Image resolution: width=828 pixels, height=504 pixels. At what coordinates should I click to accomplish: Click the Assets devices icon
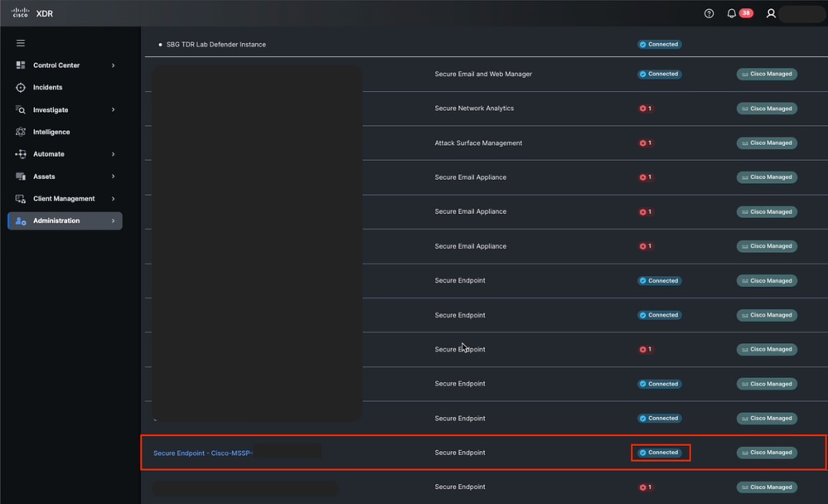click(21, 176)
